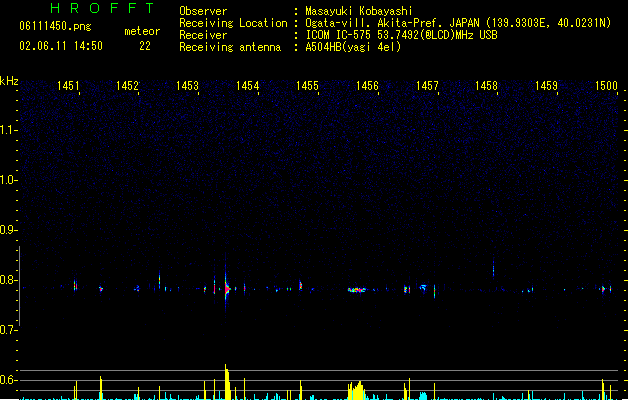This screenshot has height=400, width=629.
Task: Click the 0.9 kHz frequency label
Action: coord(8,230)
